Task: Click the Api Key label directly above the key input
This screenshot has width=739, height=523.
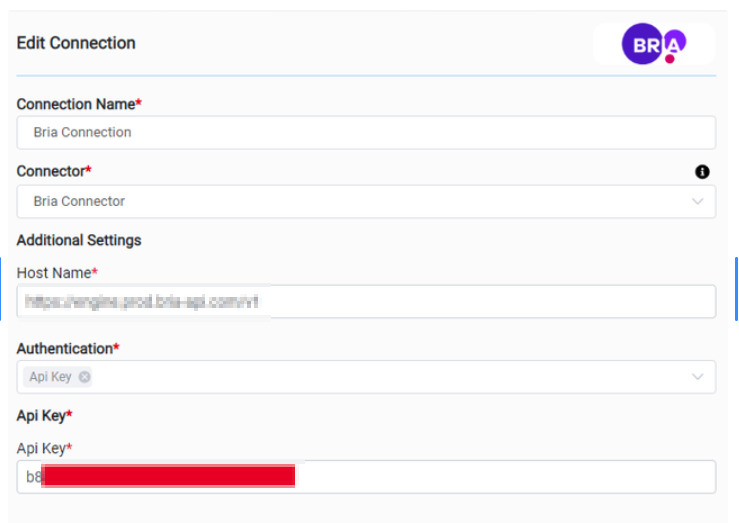Action: pos(41,448)
